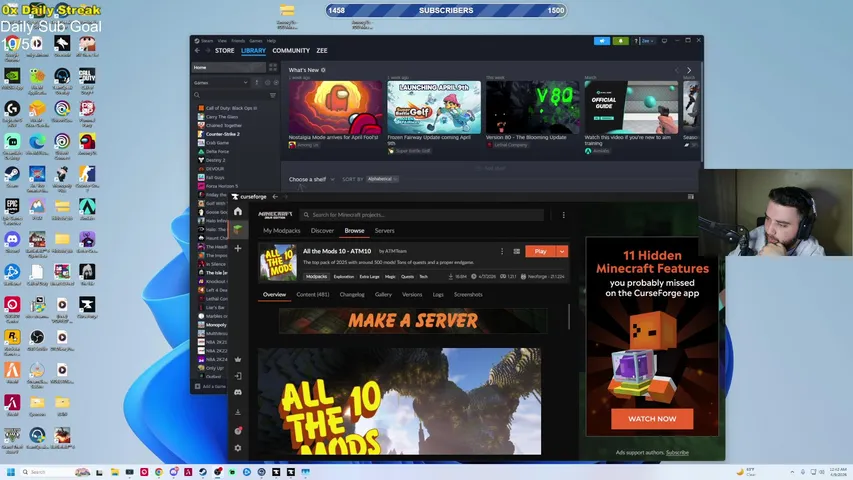Click Modpacks tag on ATM10
Screen dimensions: 853x480
tap(316, 276)
